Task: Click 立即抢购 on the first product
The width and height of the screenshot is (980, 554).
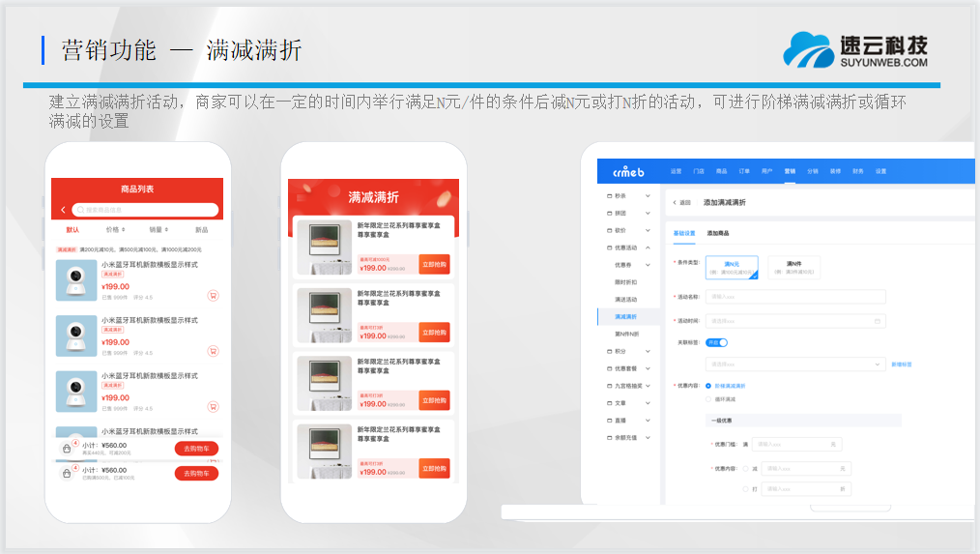Action: 434,265
